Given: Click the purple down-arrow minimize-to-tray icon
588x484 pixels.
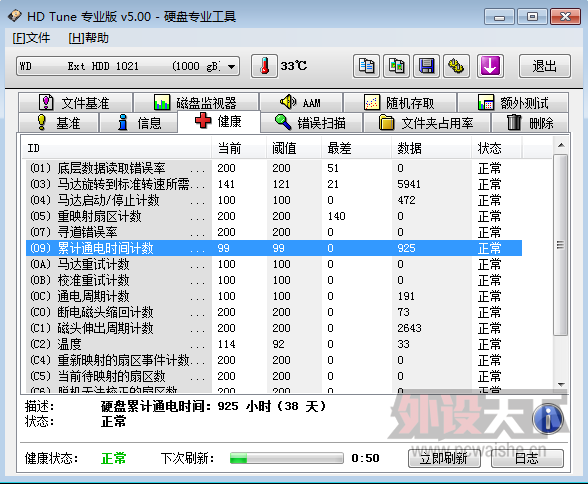Looking at the screenshot, I should pos(490,66).
